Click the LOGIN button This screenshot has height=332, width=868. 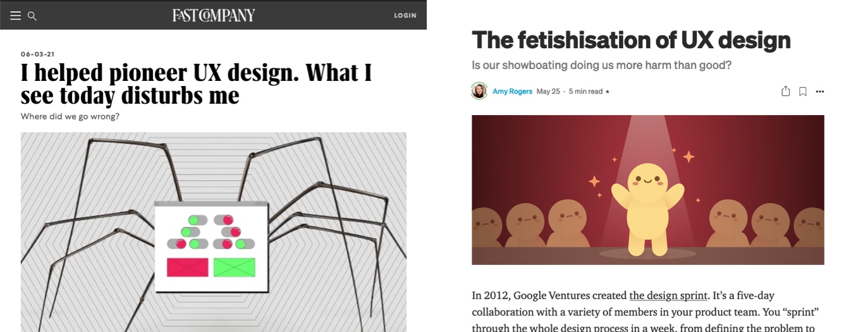[x=405, y=16]
